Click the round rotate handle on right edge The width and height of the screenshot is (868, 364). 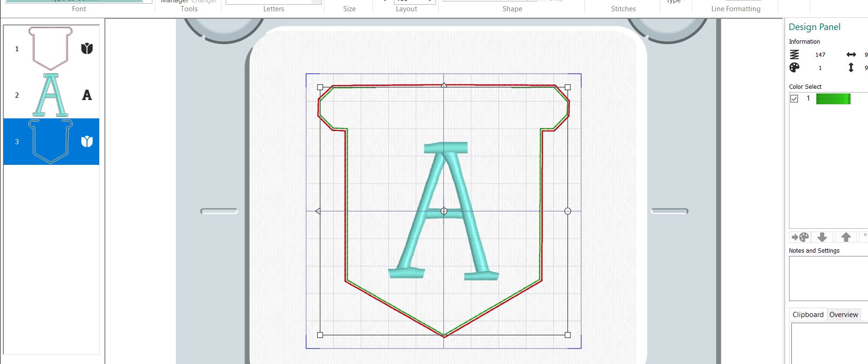[568, 211]
